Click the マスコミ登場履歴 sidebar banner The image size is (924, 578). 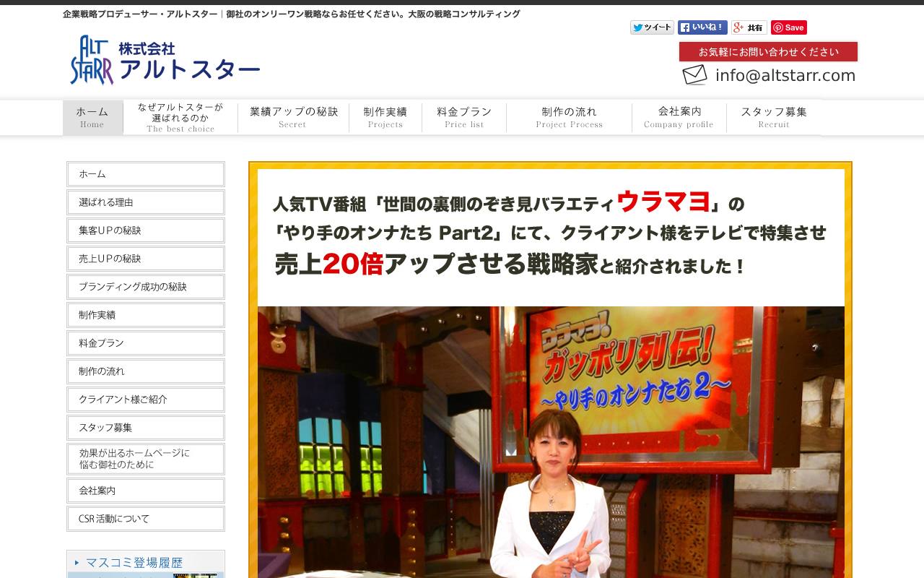[146, 564]
